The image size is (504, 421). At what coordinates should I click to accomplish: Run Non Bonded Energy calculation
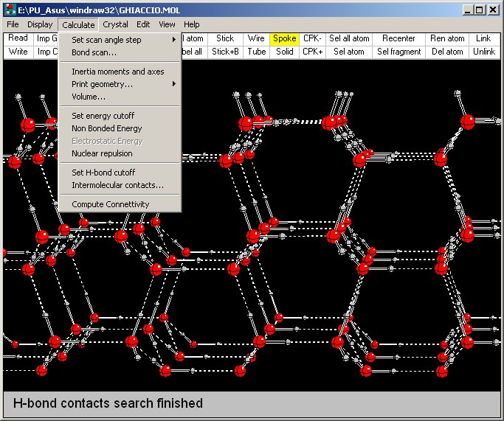120,128
